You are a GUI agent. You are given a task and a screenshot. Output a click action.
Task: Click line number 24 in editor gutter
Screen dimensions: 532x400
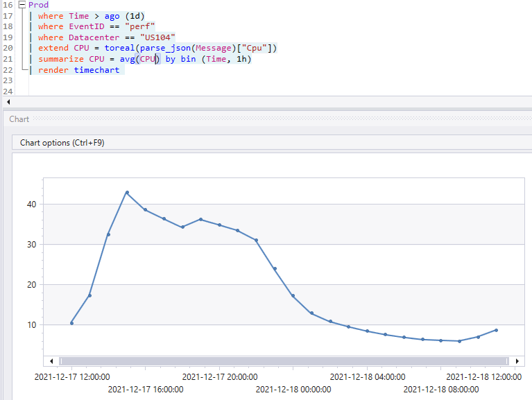coord(8,92)
